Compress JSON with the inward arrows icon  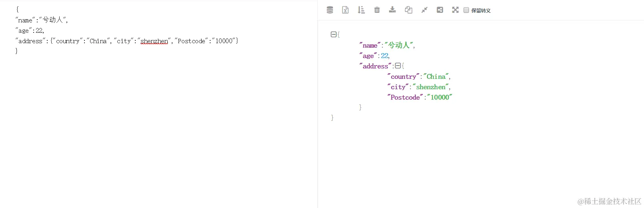click(424, 10)
